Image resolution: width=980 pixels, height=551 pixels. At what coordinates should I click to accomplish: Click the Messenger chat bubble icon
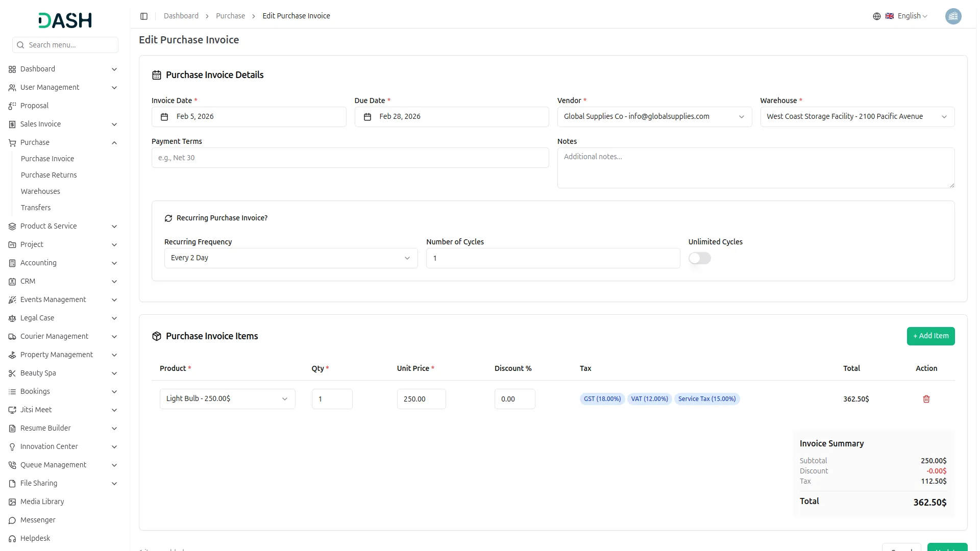[x=12, y=520]
